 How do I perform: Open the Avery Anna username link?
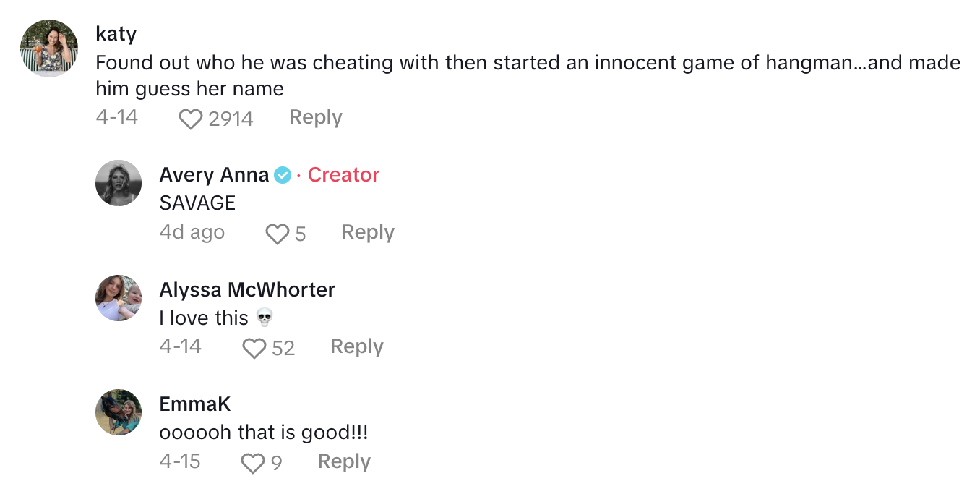[x=214, y=175]
